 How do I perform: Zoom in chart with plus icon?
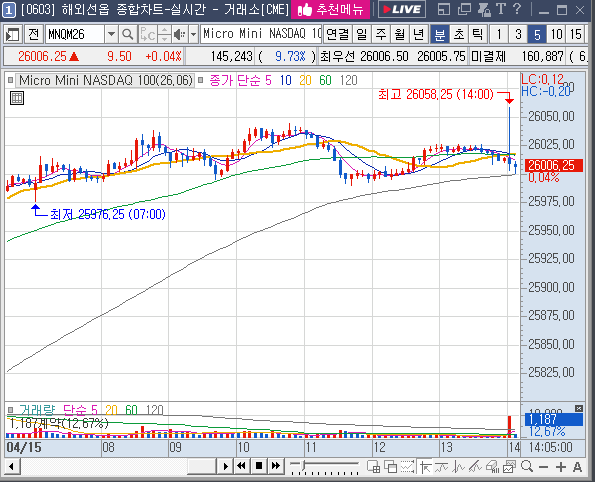pos(560,467)
